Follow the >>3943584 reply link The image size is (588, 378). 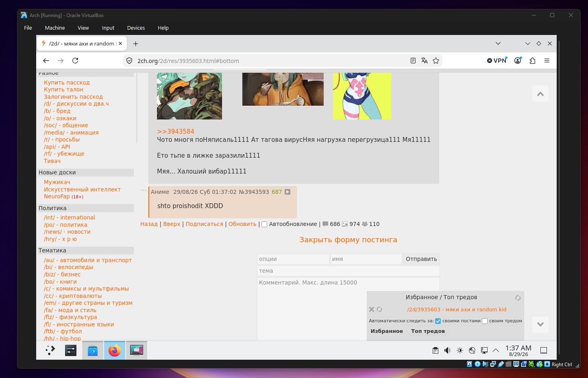(x=176, y=132)
